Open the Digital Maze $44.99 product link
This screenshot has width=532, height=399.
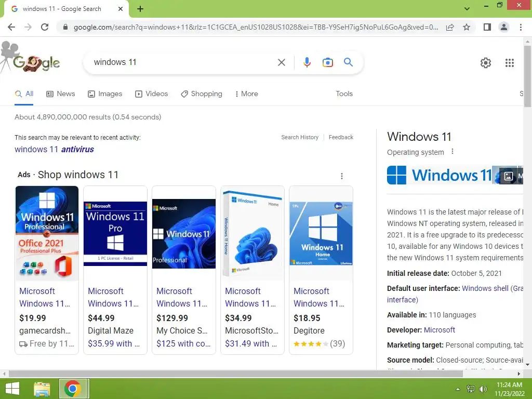(113, 297)
